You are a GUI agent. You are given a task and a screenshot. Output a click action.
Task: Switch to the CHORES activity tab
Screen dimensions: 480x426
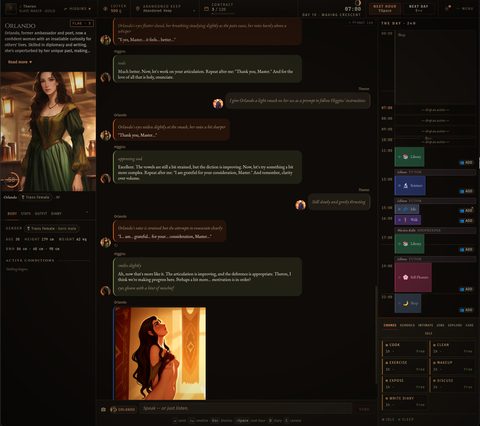[x=390, y=325]
